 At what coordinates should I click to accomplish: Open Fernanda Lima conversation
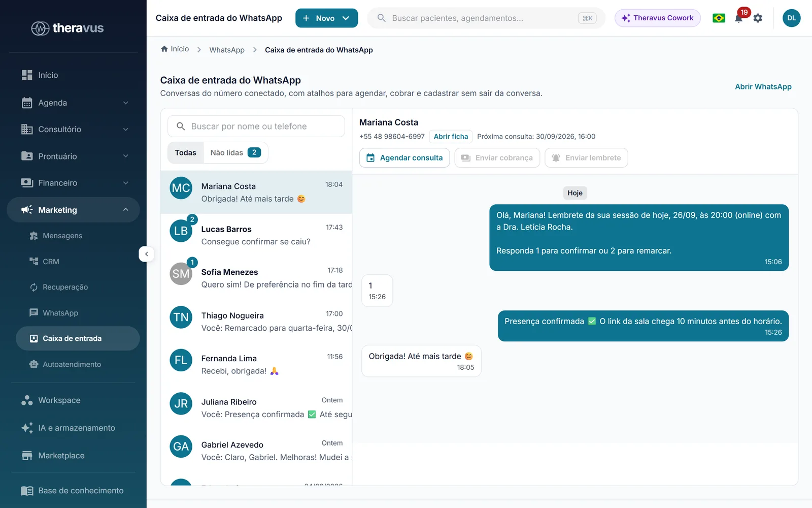pos(256,364)
